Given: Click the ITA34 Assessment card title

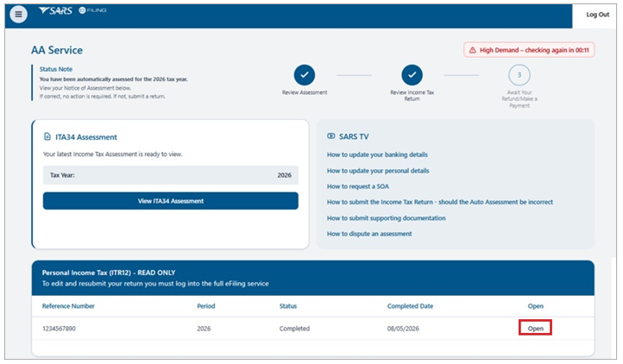Looking at the screenshot, I should click(86, 137).
